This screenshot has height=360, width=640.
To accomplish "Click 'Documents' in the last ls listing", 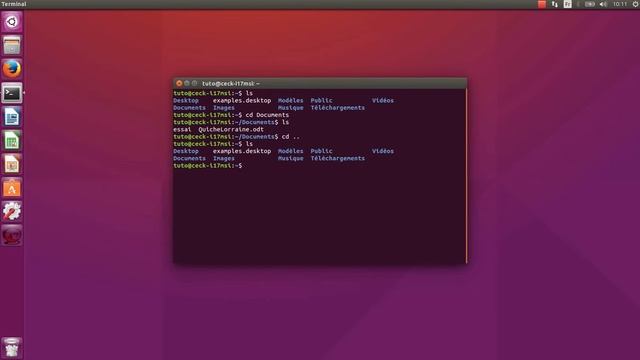I will [189, 158].
